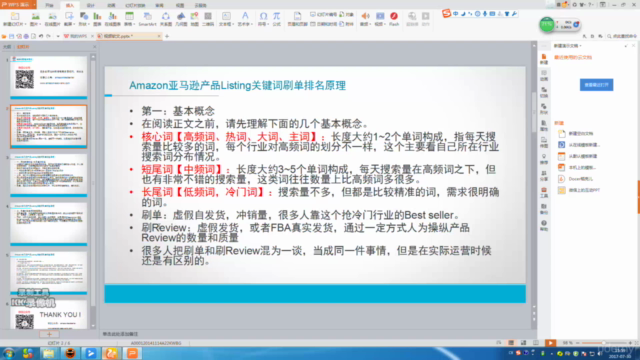Screen dimensions: 640x360
Task: Click the green 71% memory widget
Action: pyautogui.click(x=547, y=24)
